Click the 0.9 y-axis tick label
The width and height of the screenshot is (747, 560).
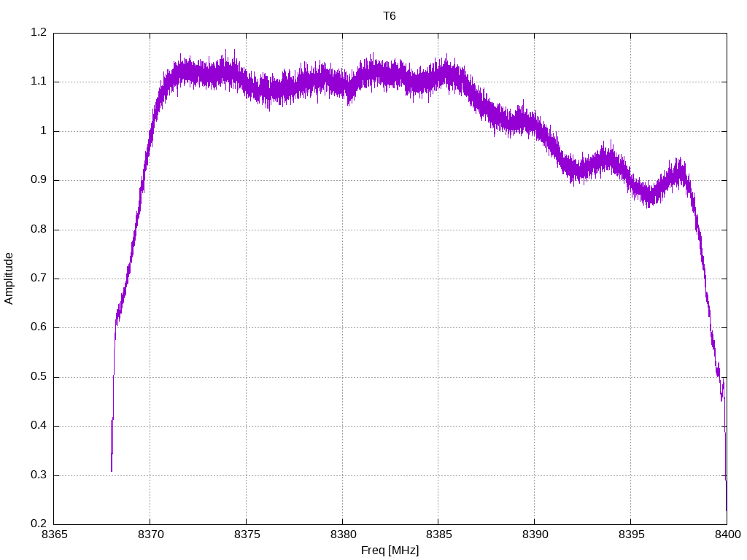(39, 180)
